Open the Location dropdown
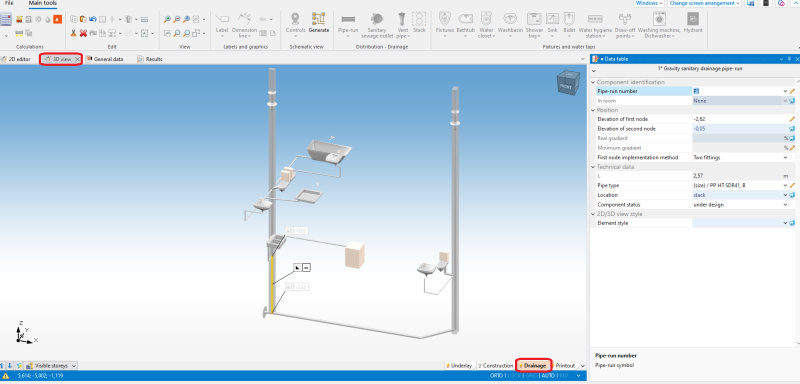Viewport: 800px width, 384px height. click(x=786, y=195)
